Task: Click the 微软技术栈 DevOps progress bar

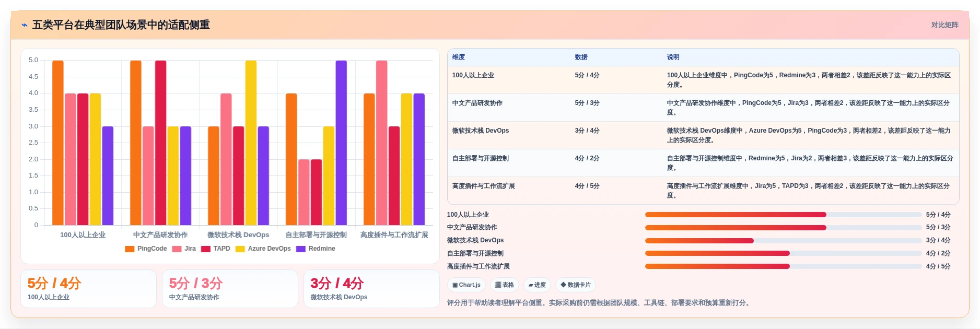Action: pyautogui.click(x=783, y=241)
